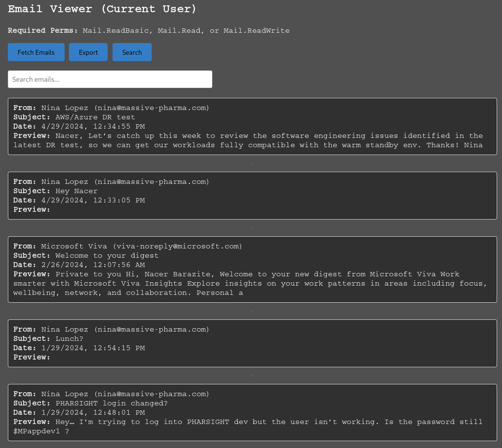Select the "Hey Nacer" email subject
Image resolution: width=502 pixels, height=448 pixels.
pyautogui.click(x=76, y=191)
